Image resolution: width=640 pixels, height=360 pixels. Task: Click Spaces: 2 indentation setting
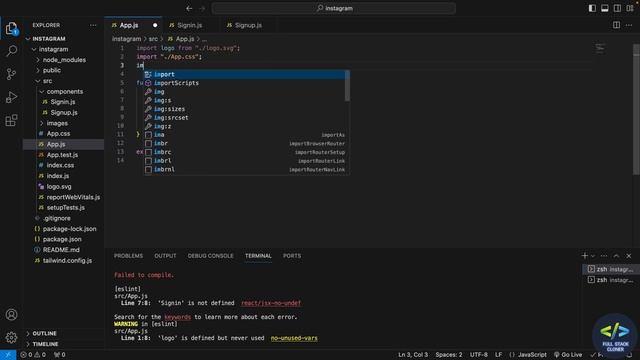[449, 355]
